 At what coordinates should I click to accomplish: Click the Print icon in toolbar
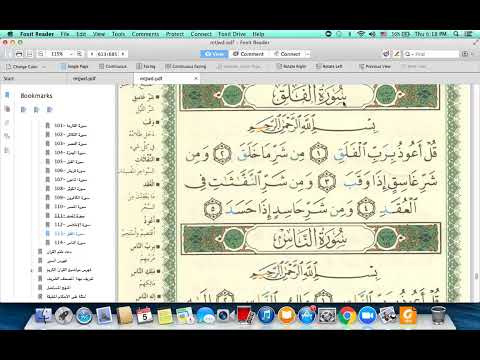19,54
